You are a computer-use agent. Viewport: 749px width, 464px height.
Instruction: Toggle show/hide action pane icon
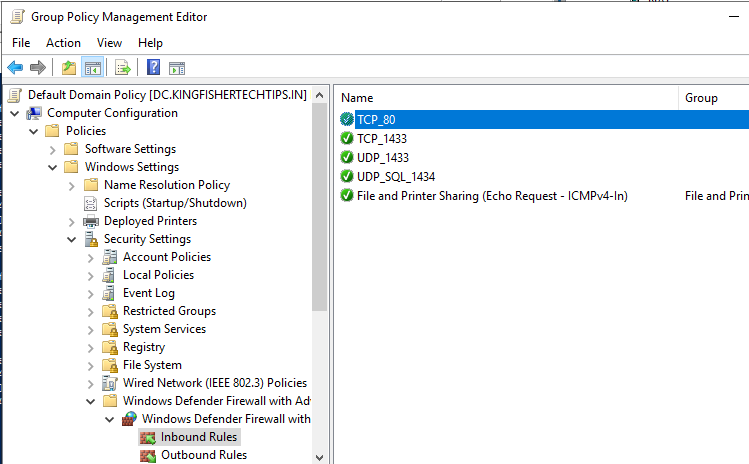click(177, 68)
